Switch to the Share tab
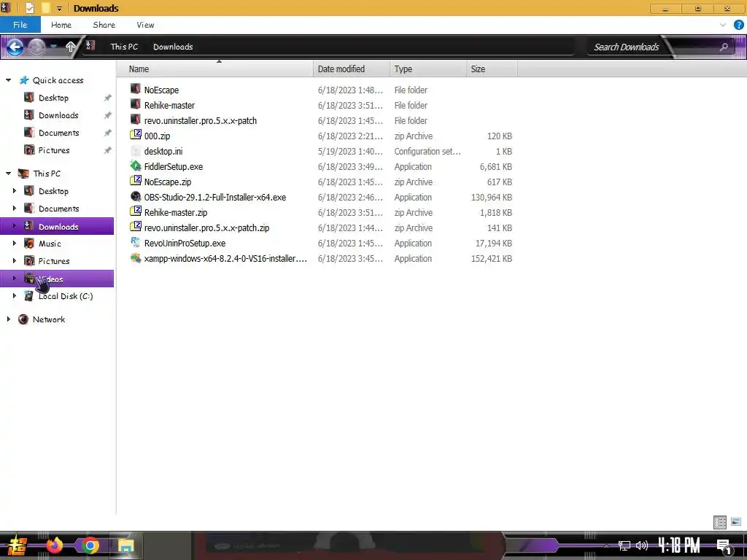The width and height of the screenshot is (747, 560). click(104, 25)
